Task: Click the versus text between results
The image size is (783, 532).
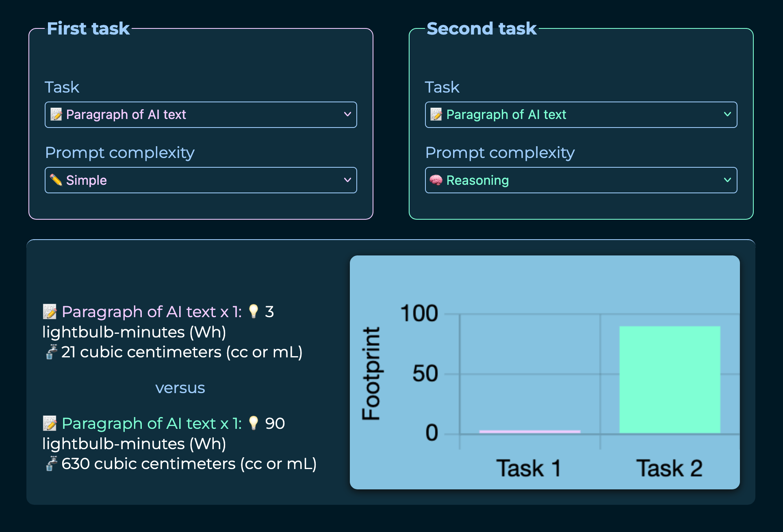Action: click(x=180, y=388)
